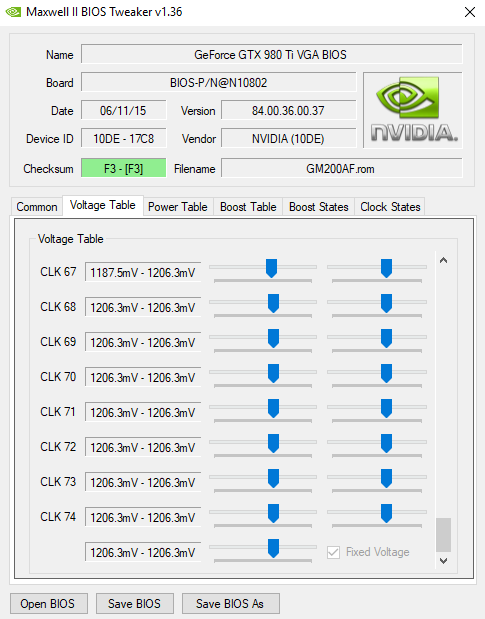
Task: Open the Clock States tab
Action: 390,206
